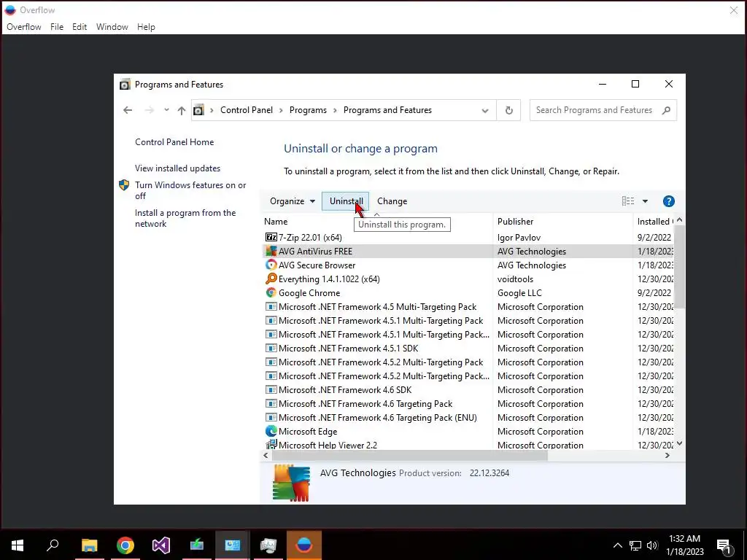Select the Microsoft Edge list icon

pos(271,431)
